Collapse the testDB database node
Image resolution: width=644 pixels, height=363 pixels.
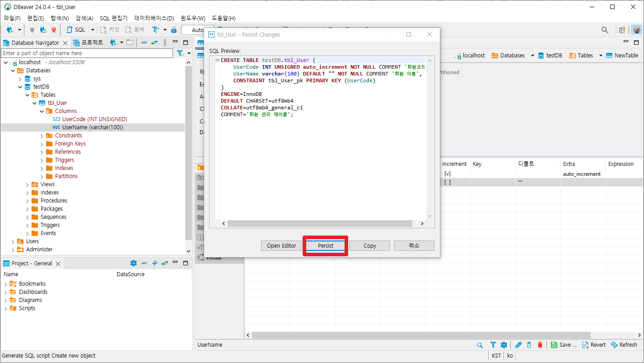(20, 87)
